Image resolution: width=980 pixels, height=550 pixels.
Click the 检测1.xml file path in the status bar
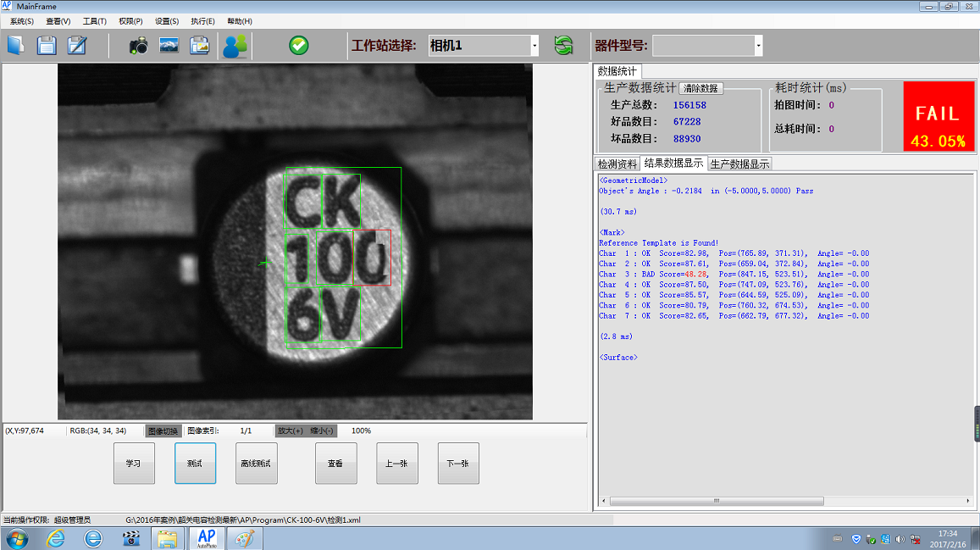tap(243, 520)
